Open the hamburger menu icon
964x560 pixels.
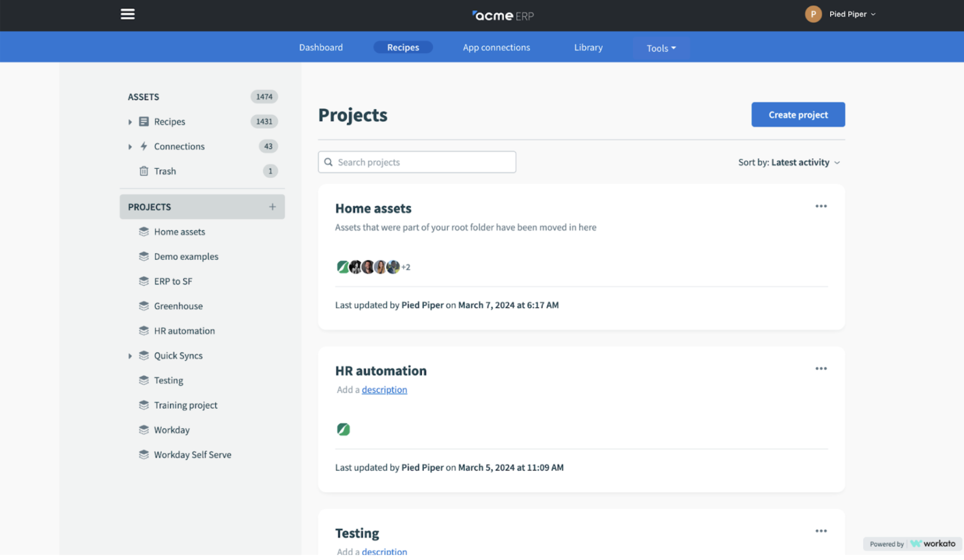point(128,14)
